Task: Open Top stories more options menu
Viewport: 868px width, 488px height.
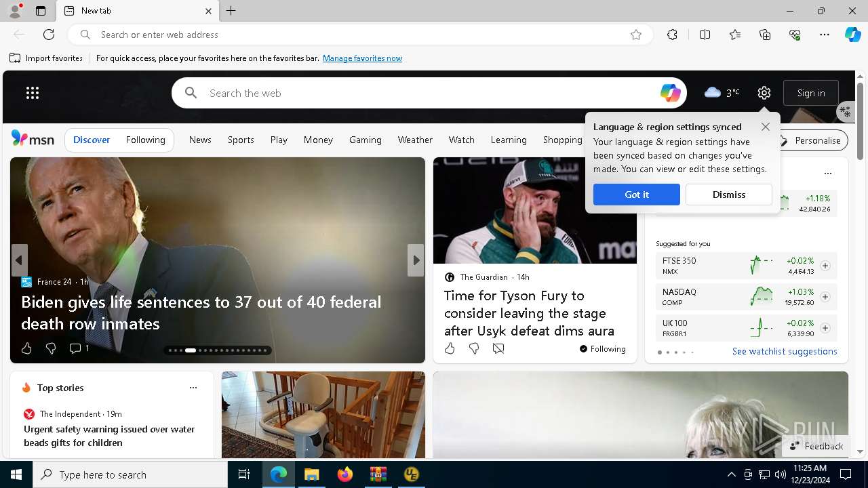Action: [x=193, y=388]
